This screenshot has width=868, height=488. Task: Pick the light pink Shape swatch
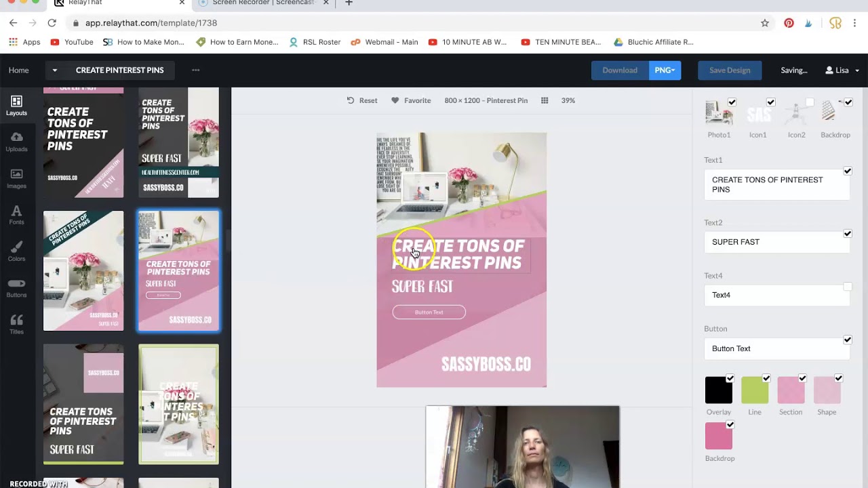pos(827,390)
